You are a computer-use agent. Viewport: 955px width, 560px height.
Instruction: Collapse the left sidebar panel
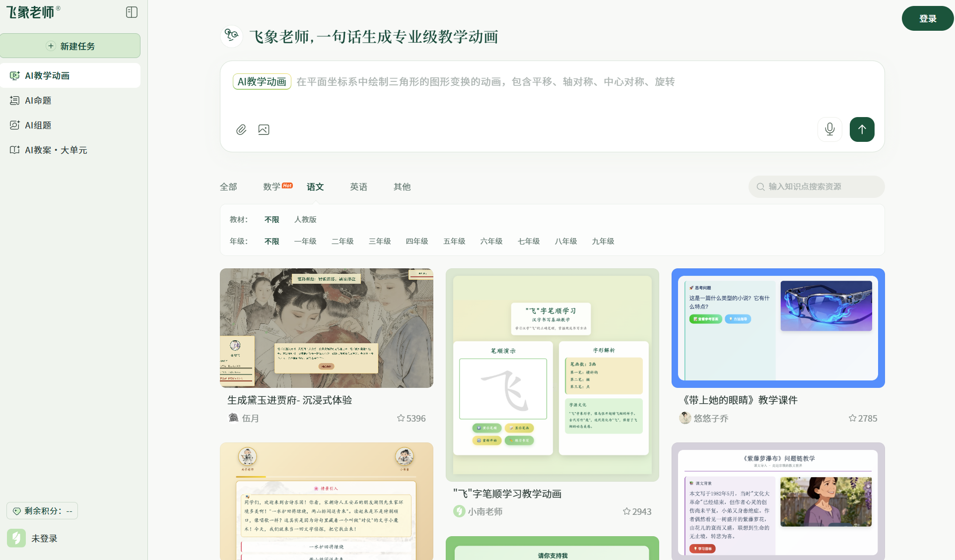(131, 11)
